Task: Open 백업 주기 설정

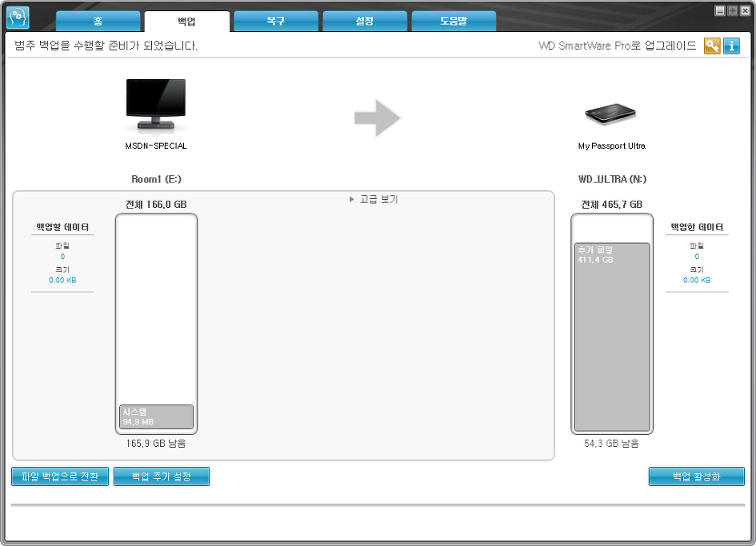Action: coord(162,476)
